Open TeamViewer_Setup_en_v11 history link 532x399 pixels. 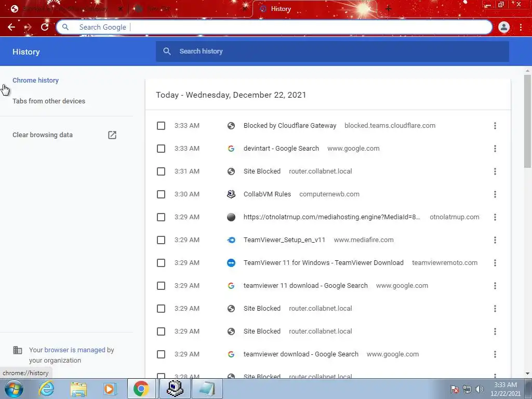coord(284,240)
